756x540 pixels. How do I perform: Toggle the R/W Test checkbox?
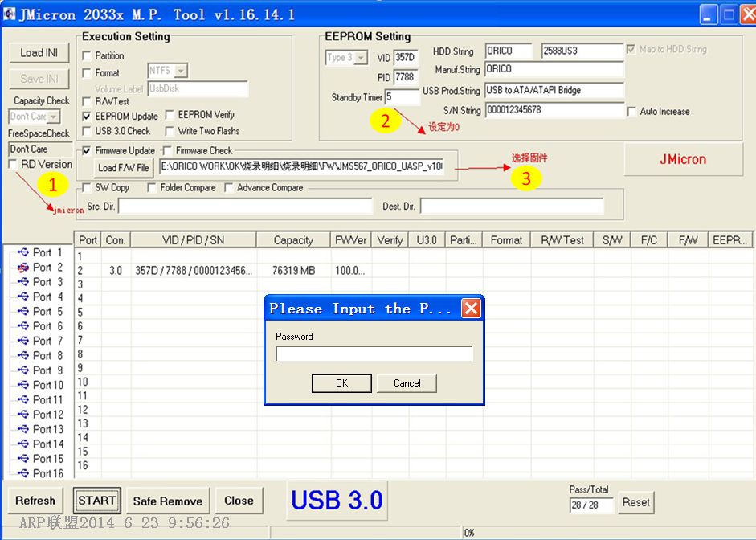point(87,102)
